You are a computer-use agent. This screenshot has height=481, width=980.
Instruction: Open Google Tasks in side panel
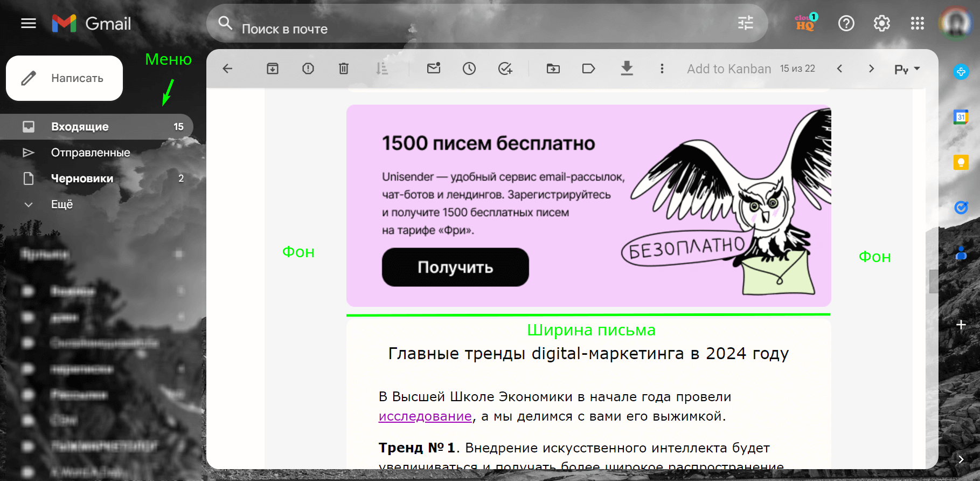click(961, 207)
